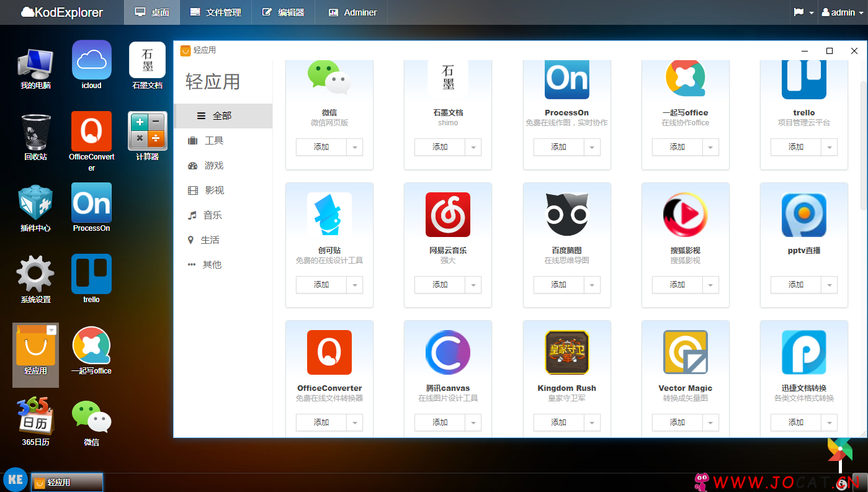Select the 工具 category
The width and height of the screenshot is (868, 492).
(x=223, y=141)
